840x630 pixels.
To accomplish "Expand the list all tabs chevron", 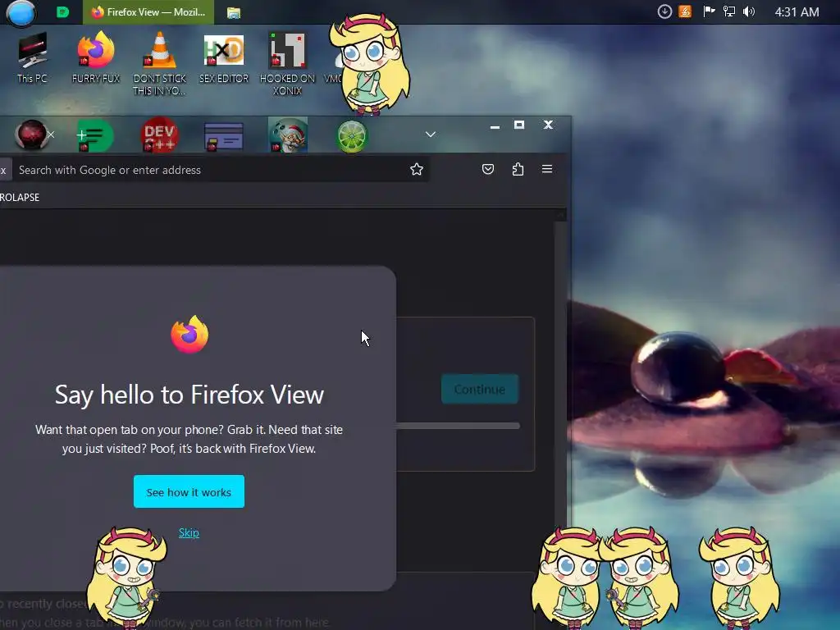I will pos(430,134).
